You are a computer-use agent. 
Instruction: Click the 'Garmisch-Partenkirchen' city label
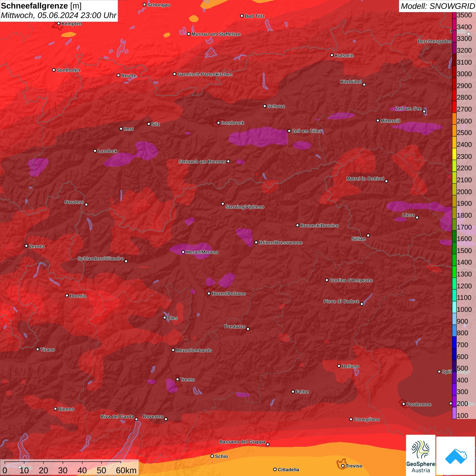pyautogui.click(x=205, y=74)
